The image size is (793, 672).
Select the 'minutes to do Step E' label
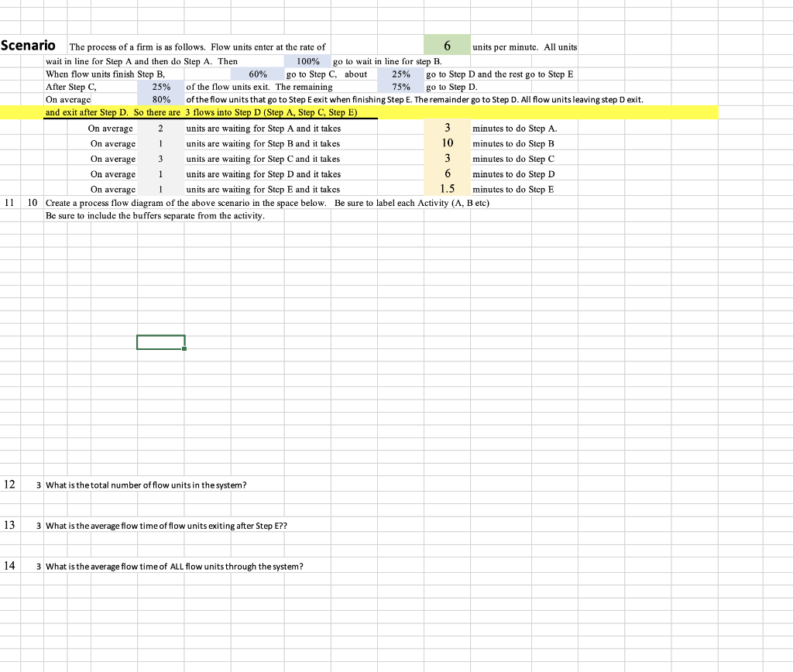click(513, 189)
